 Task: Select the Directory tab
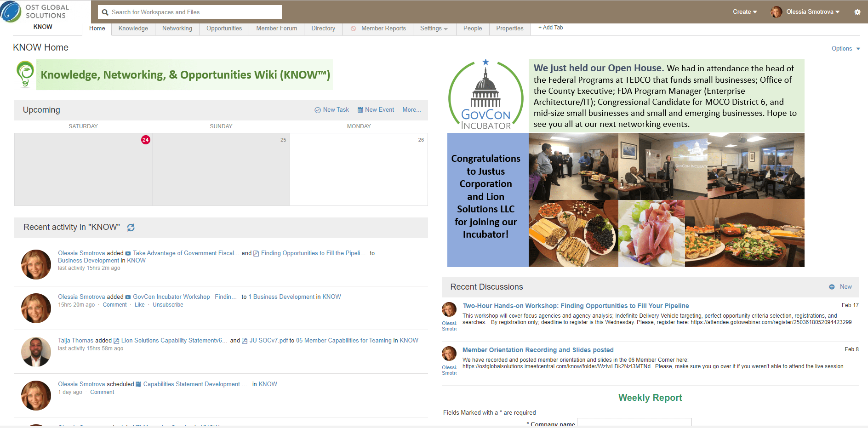pos(323,29)
